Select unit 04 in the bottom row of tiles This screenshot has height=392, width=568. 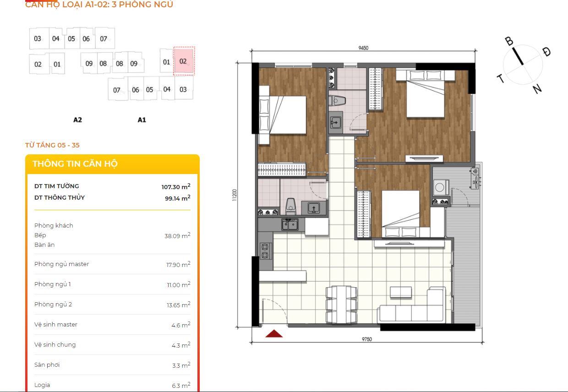point(167,89)
